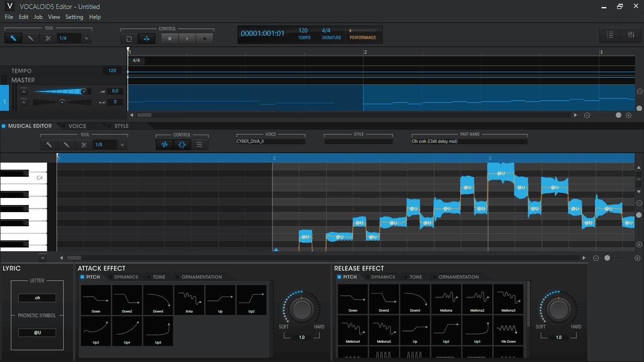This screenshot has width=644, height=362.
Task: Expand the track pan automation arrow
Action: pyautogui.click(x=24, y=102)
